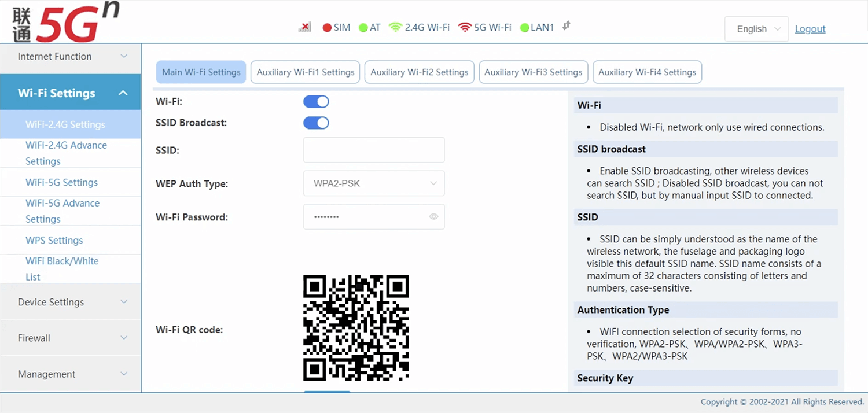868x413 pixels.
Task: Open the English language selector
Action: coord(756,29)
